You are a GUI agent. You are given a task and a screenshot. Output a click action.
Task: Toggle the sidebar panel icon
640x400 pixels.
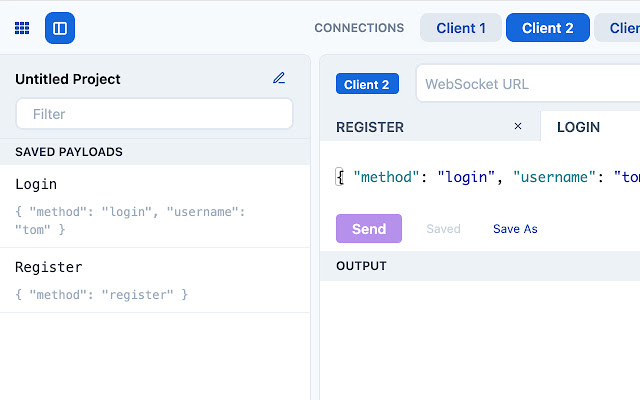(60, 28)
